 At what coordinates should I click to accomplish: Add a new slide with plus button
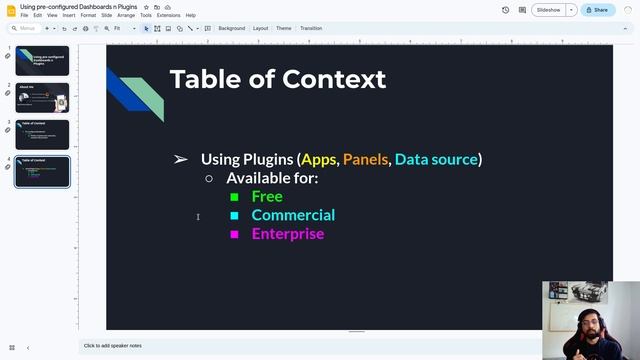tap(47, 29)
